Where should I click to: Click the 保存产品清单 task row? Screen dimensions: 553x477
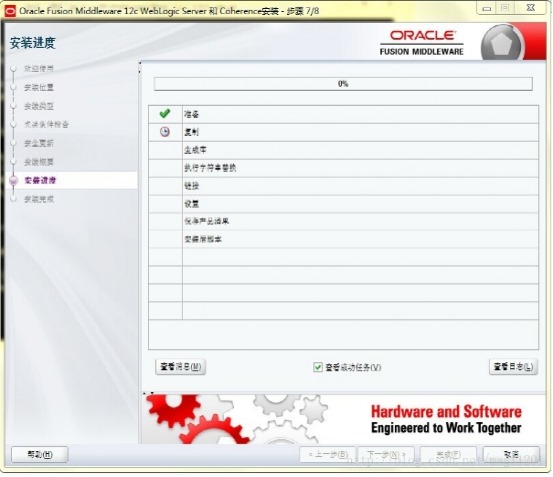[344, 221]
